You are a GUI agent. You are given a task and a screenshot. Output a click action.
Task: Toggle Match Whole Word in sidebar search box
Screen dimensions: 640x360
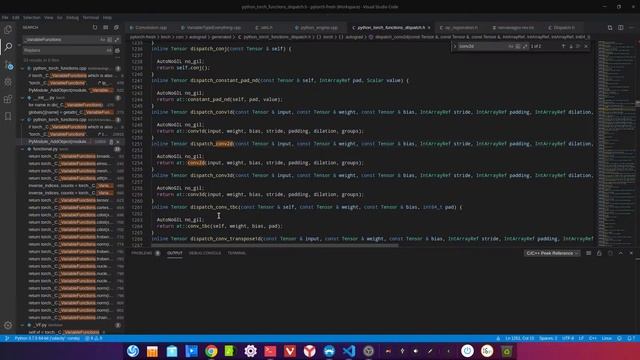pos(109,40)
